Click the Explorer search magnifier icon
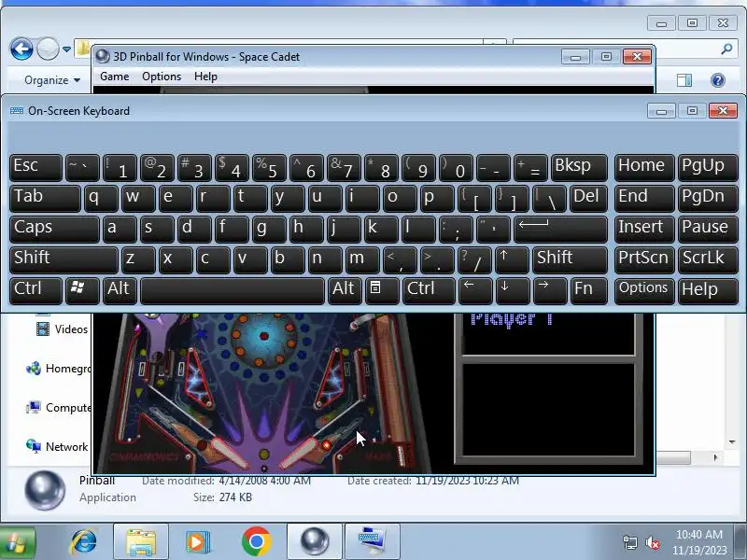The width and height of the screenshot is (747, 560). pyautogui.click(x=726, y=49)
